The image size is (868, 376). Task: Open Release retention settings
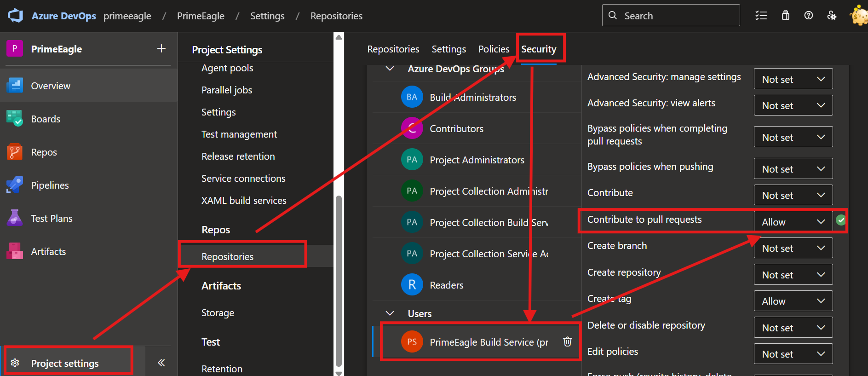click(x=238, y=156)
